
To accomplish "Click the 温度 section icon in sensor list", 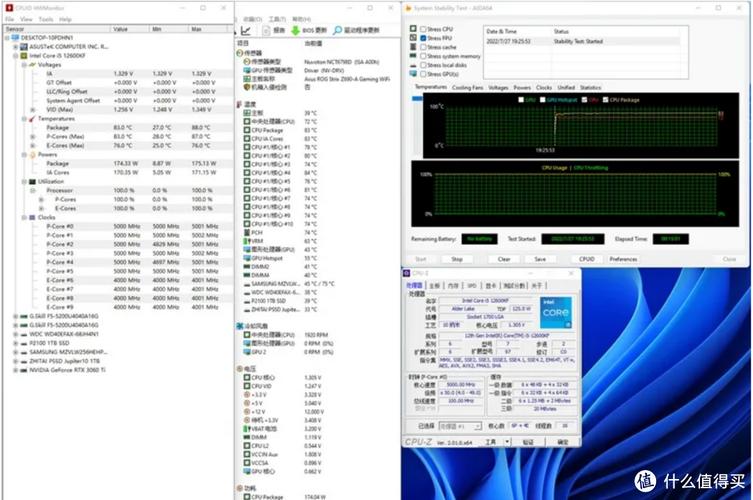I will pyautogui.click(x=240, y=104).
